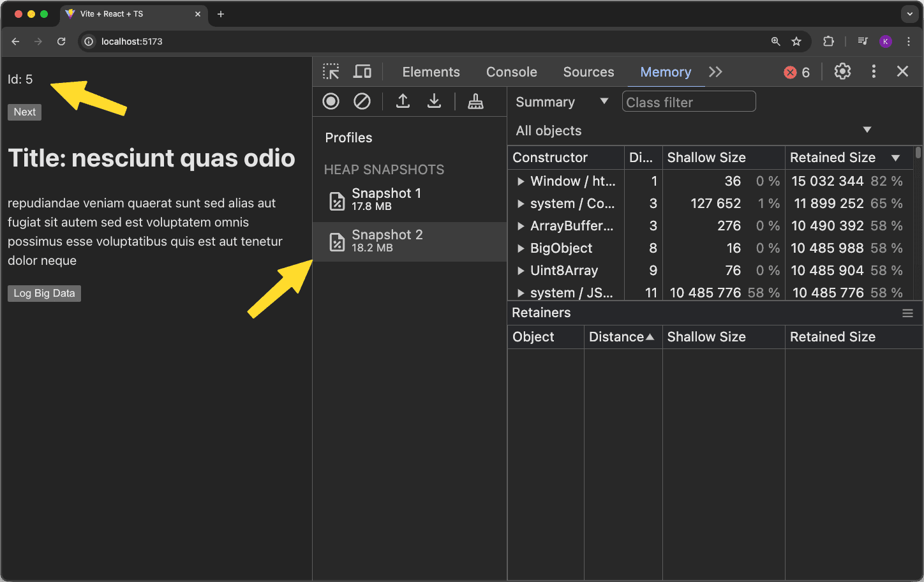Select Snapshot 1 heap snapshot

tap(410, 199)
